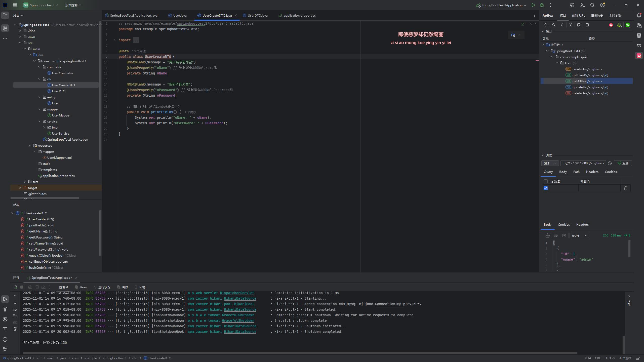Screen dimensions: 644x362
Task: Check the header checkbox in the Query params table
Action: (x=546, y=181)
